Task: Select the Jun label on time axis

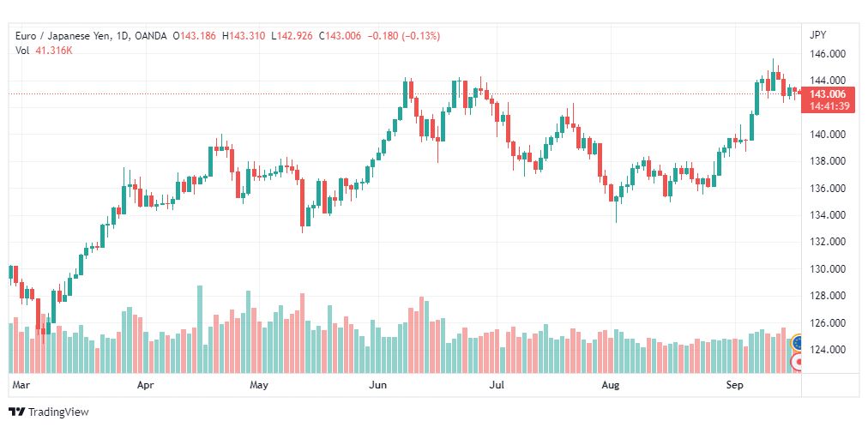Action: (x=377, y=384)
